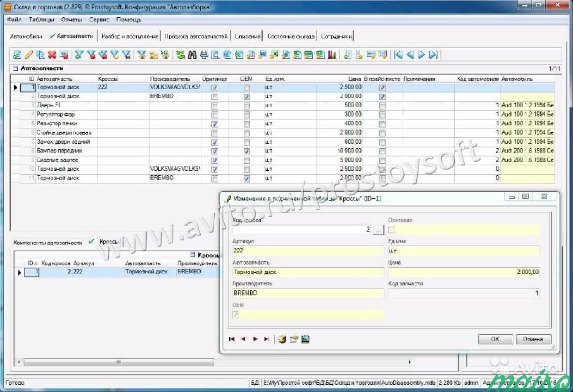The height and width of the screenshot is (392, 573).
Task: Click right arrow of subtable horizontal scrollbar
Action: point(410,362)
